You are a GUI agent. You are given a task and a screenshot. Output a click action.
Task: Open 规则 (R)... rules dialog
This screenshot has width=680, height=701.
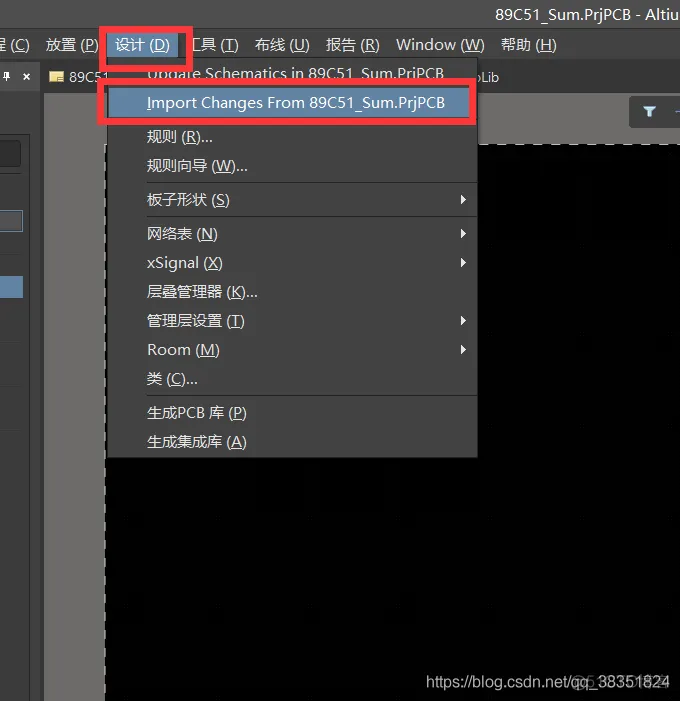(292, 137)
